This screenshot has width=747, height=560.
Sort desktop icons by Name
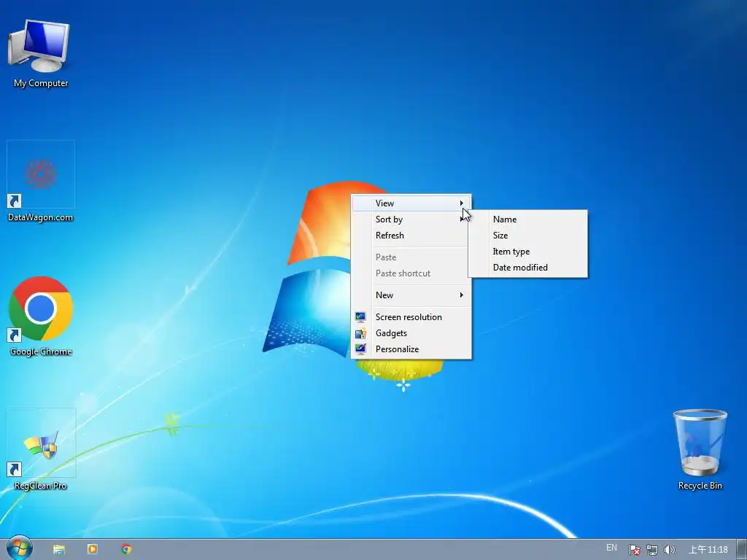click(x=528, y=219)
